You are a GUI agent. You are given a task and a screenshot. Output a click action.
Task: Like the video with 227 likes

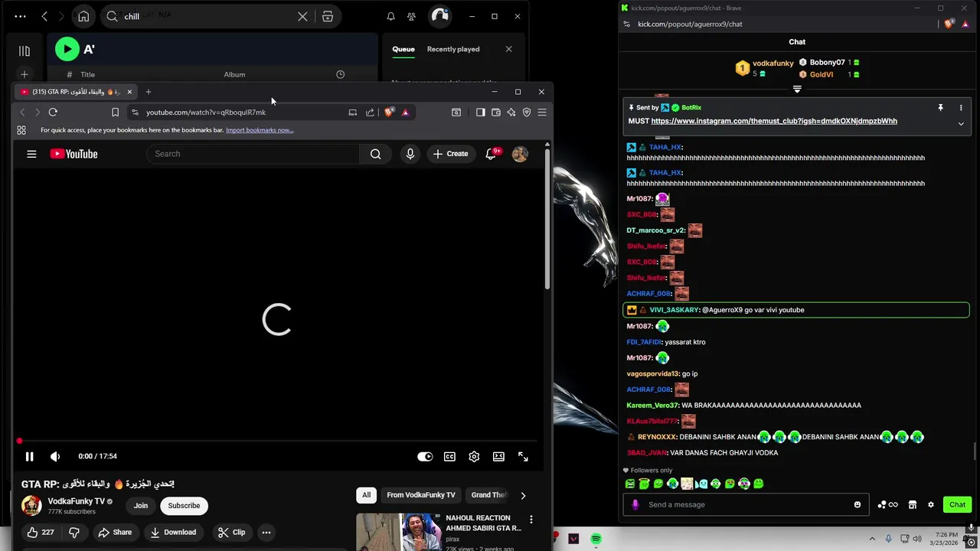click(41, 532)
